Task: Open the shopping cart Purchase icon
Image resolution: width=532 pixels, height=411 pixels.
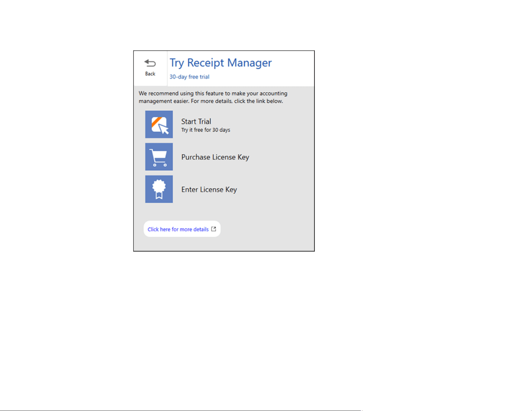Action: tap(159, 157)
